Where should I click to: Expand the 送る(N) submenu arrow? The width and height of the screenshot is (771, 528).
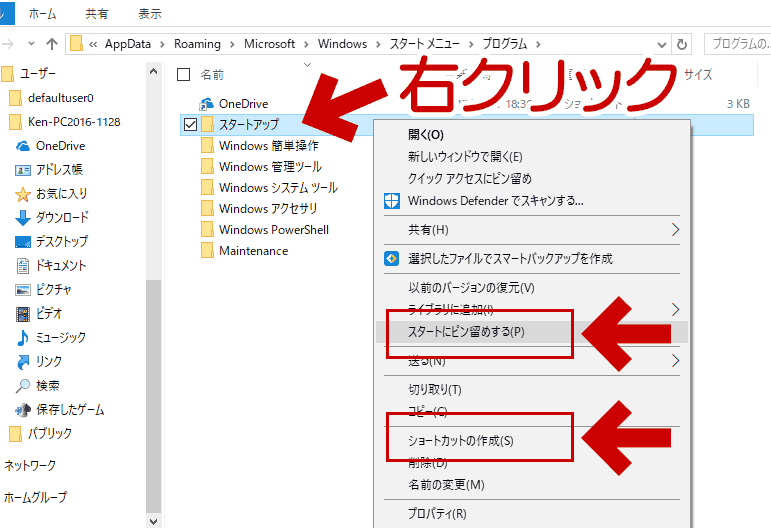click(x=676, y=361)
